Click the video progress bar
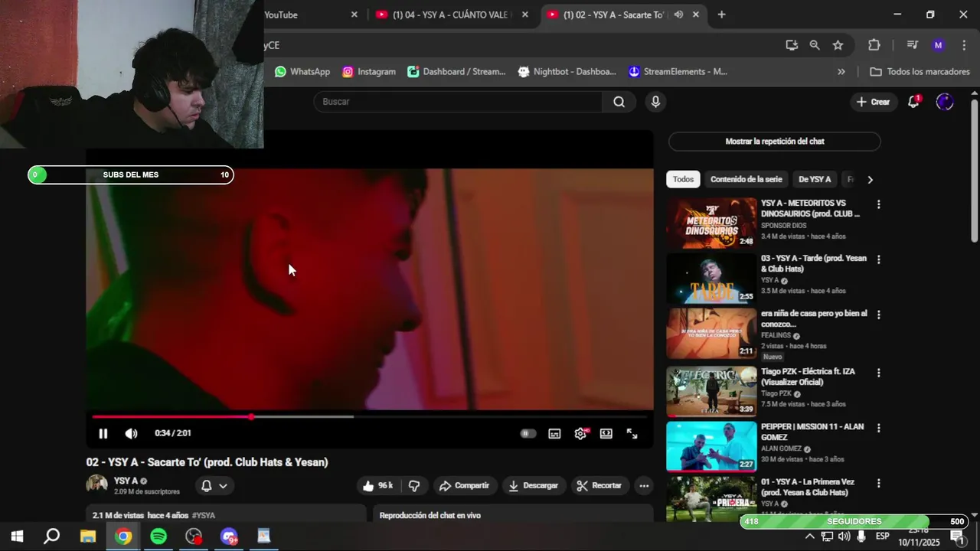Image resolution: width=980 pixels, height=551 pixels. pyautogui.click(x=370, y=416)
